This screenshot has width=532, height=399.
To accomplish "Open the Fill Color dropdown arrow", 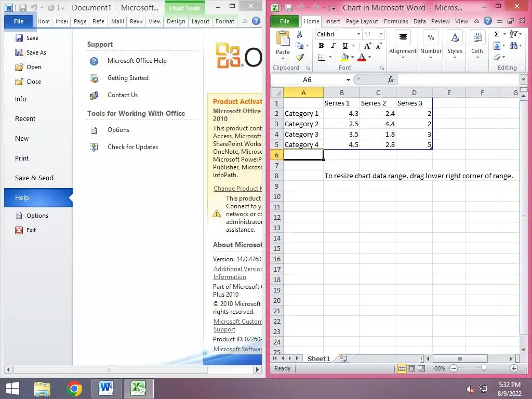I will [353, 57].
